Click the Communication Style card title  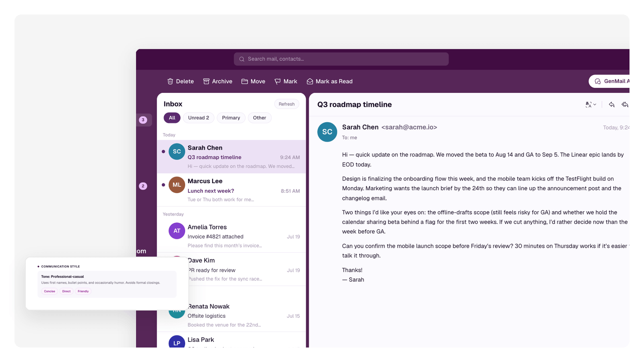tap(60, 266)
